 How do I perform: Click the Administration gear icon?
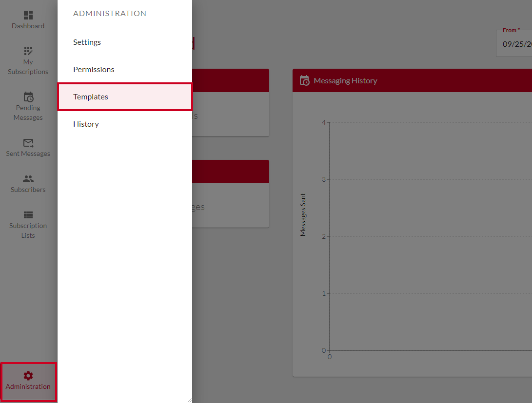[28, 376]
